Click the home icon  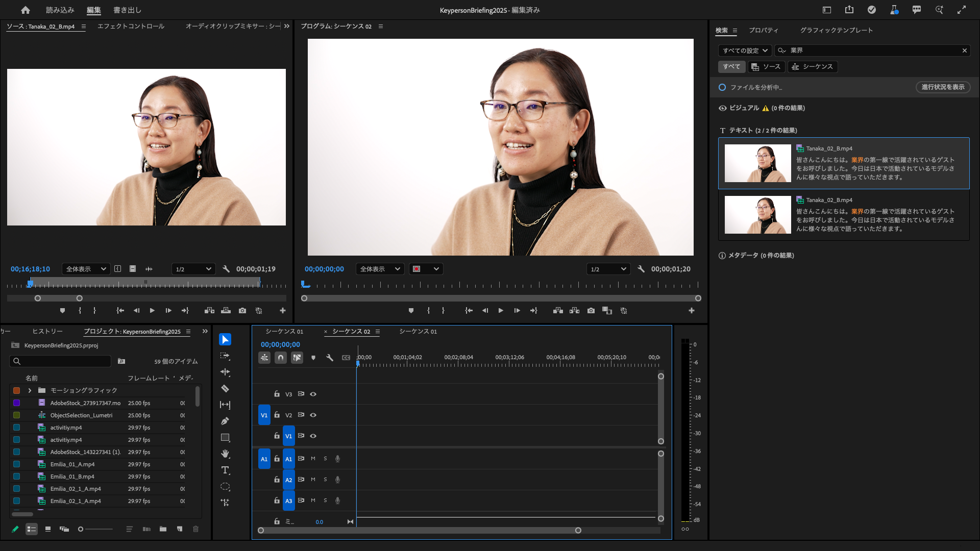pos(26,10)
